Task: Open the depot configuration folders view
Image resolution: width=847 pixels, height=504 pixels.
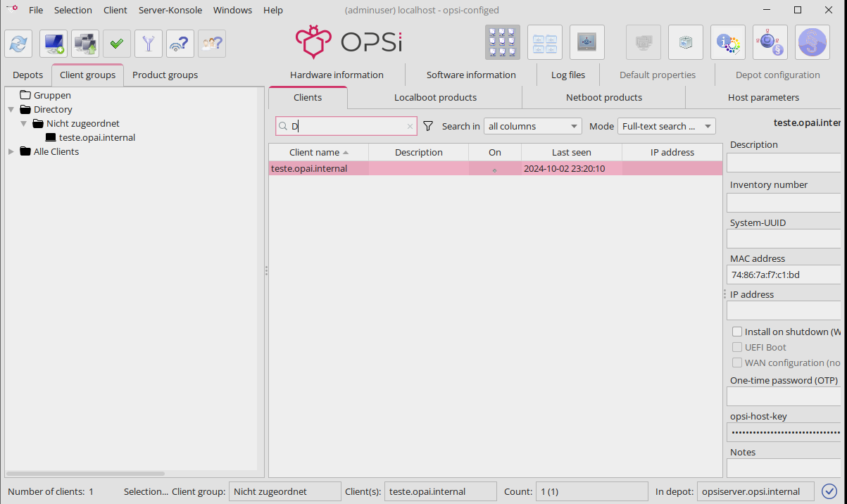Action: point(545,42)
